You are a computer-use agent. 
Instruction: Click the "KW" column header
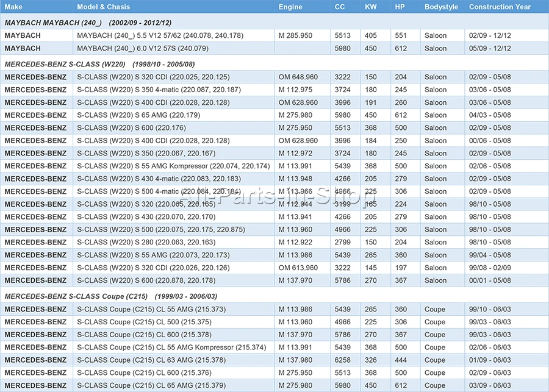[x=370, y=7]
